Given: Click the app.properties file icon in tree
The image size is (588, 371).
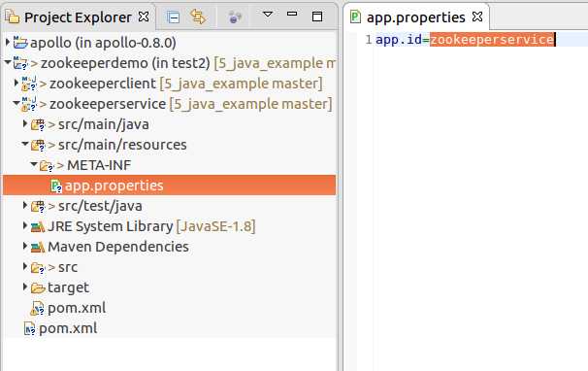Looking at the screenshot, I should coord(56,185).
